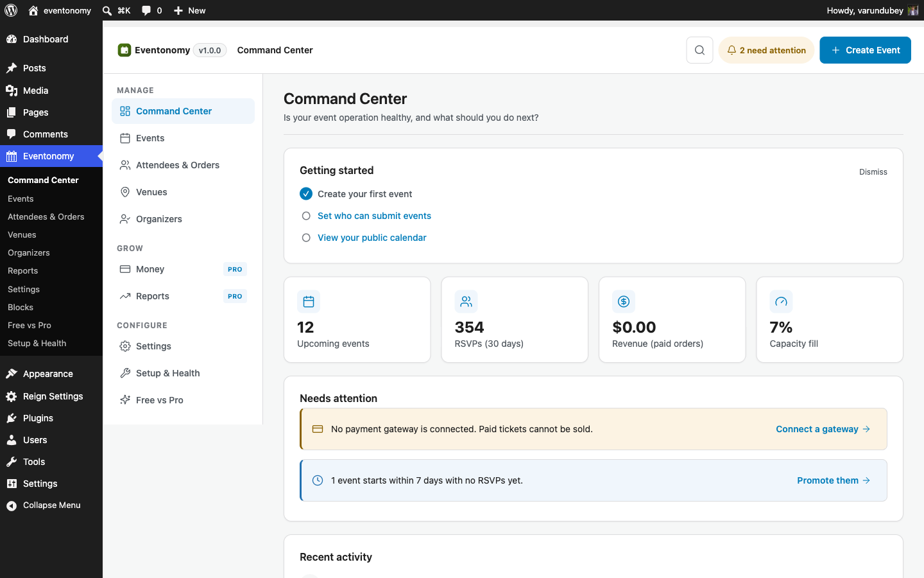Open the Set who can submit events link
This screenshot has width=924, height=578.
tap(374, 216)
